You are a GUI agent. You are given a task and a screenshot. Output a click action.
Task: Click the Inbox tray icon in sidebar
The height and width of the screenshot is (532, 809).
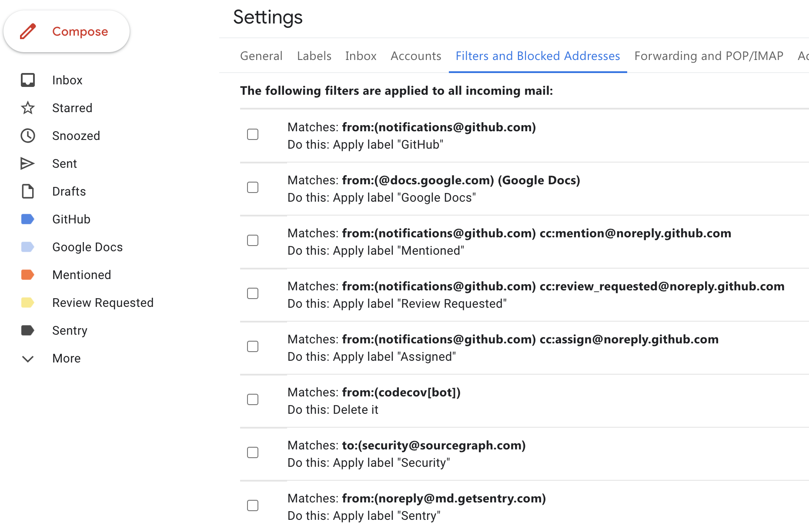coord(28,80)
